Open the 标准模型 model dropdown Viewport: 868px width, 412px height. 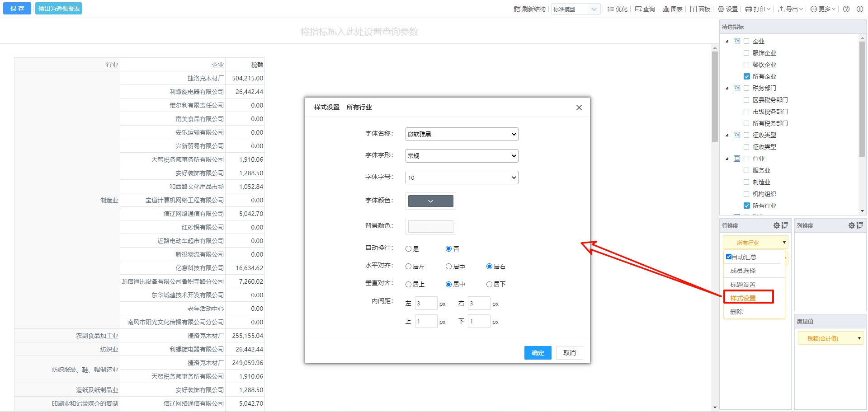[575, 9]
